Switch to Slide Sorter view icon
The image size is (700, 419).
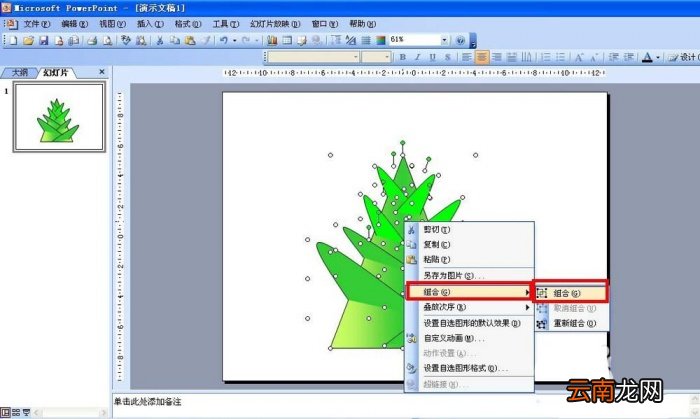pyautogui.click(x=16, y=413)
